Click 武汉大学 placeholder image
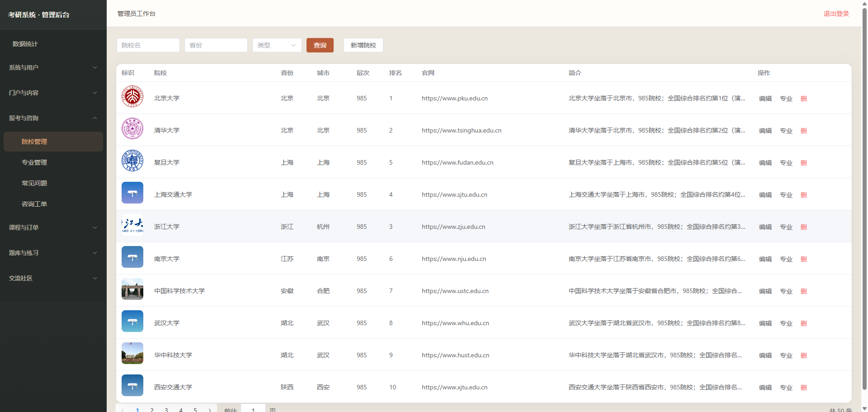The image size is (868, 412). pos(132,321)
